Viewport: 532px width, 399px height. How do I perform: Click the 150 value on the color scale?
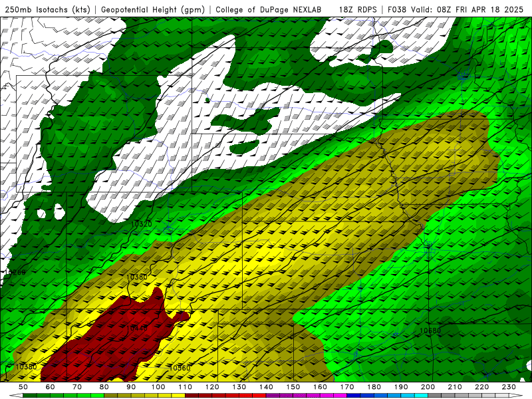pos(293,387)
